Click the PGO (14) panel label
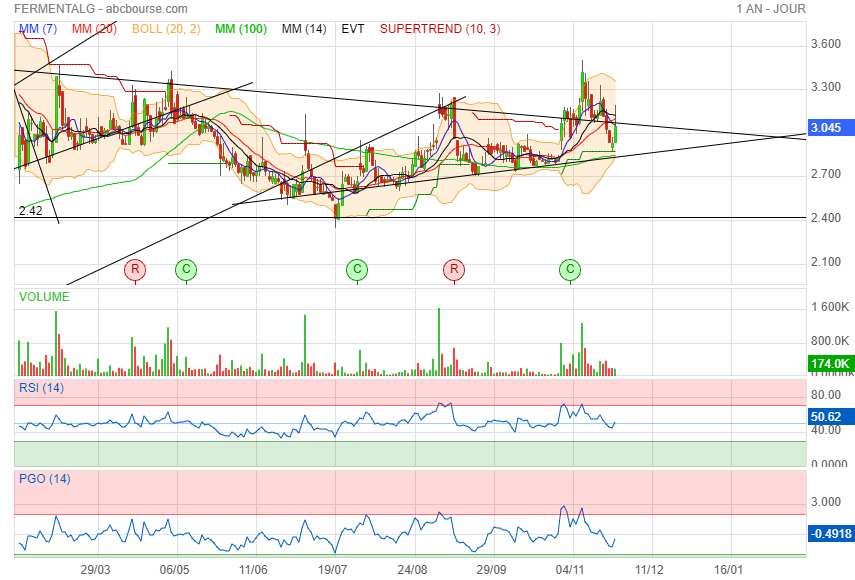This screenshot has width=855, height=580. [45, 479]
